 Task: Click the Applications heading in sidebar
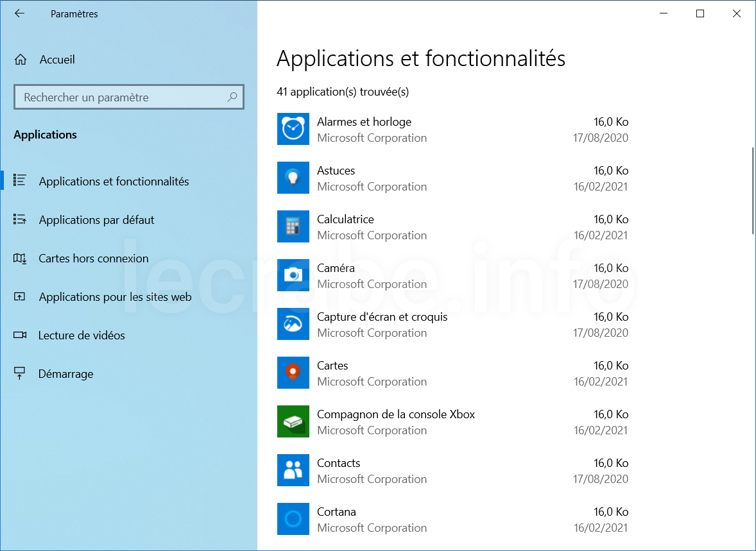46,135
